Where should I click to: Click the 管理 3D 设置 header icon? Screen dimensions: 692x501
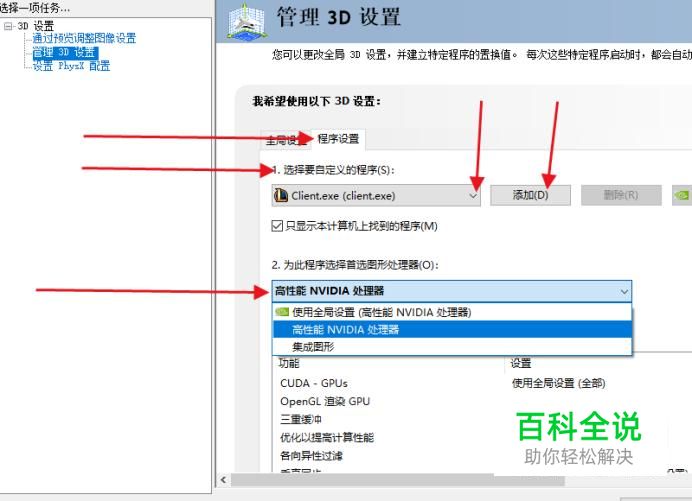click(x=248, y=21)
